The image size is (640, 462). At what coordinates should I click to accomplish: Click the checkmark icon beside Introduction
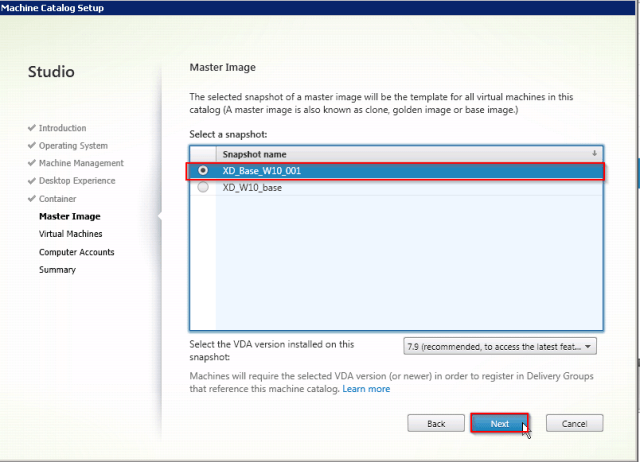tap(31, 129)
